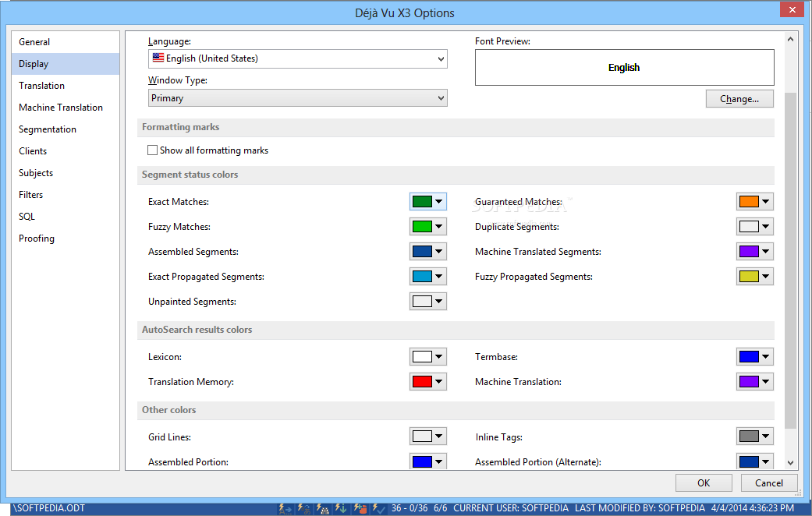Open the Duplicate Segments color picker
812x516 pixels.
click(754, 226)
